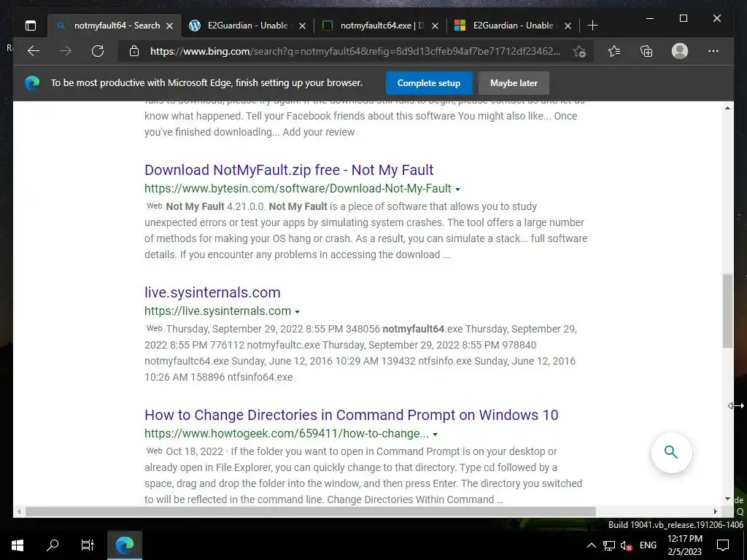The height and width of the screenshot is (560, 747).
Task: Open the muted volume tray icon
Action: pos(627,545)
